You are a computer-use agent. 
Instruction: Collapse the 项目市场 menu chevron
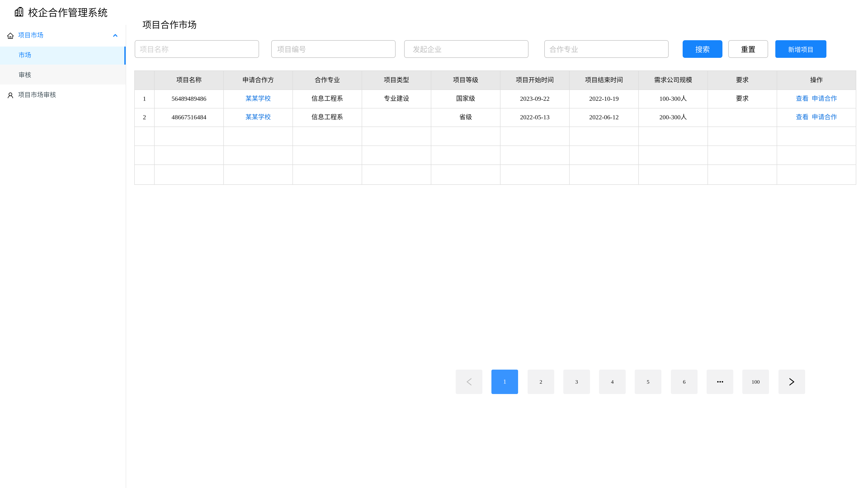click(x=115, y=35)
